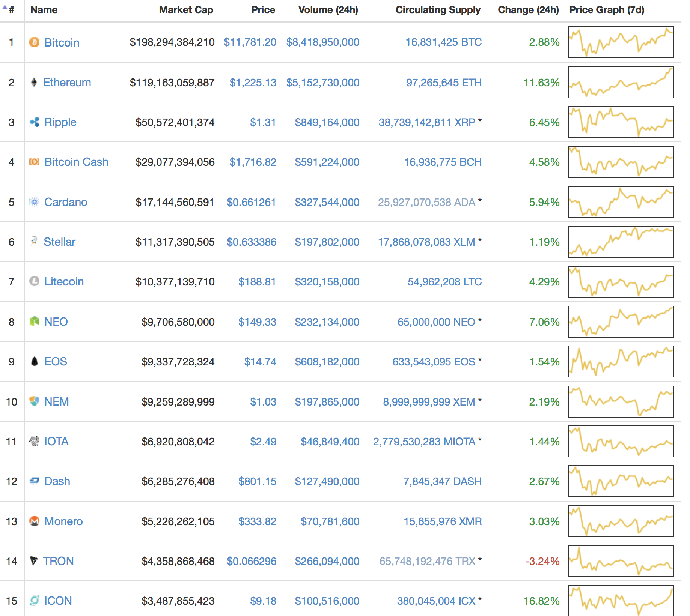This screenshot has height=616, width=690.
Task: Select TRON change value -3.24%
Action: click(542, 561)
